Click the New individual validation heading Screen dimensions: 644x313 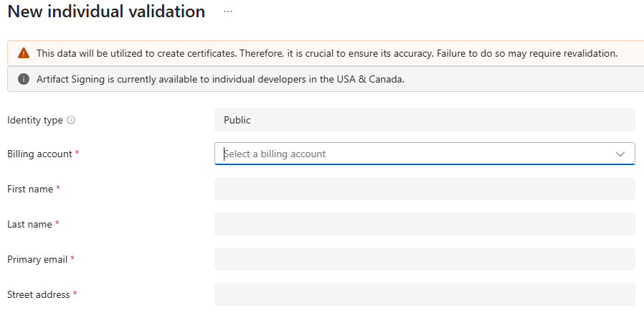point(106,11)
